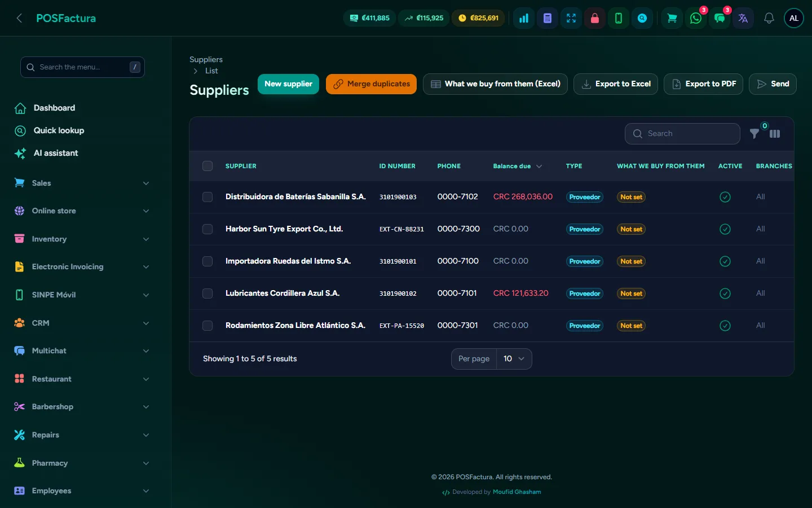This screenshot has width=812, height=508.
Task: Sort by the Balance due column
Action: coord(517,166)
